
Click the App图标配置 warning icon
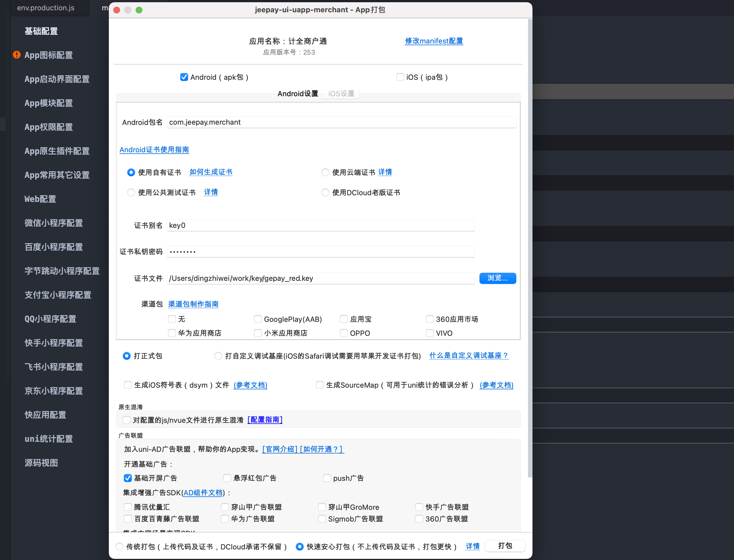click(17, 55)
